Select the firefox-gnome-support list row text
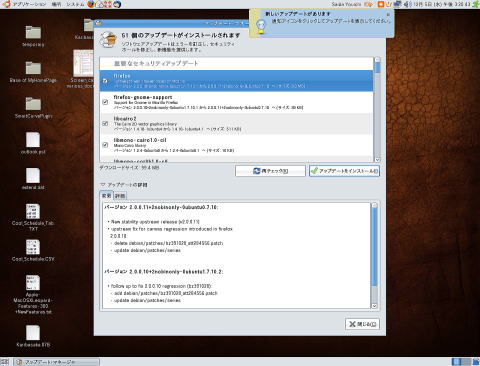 click(208, 102)
